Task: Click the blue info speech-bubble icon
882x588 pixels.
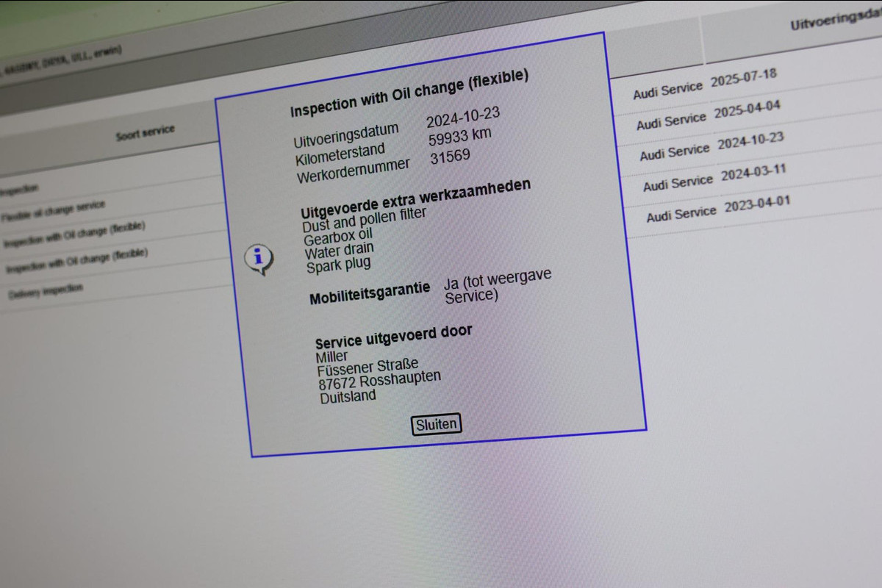Action: (x=258, y=259)
